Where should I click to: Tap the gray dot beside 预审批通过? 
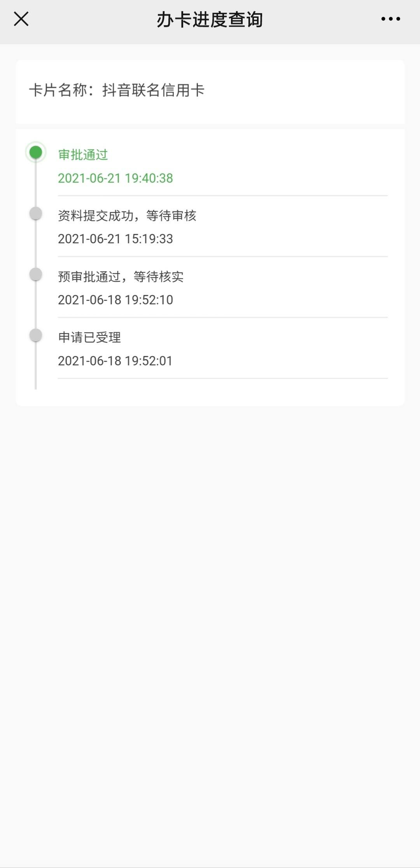(x=36, y=274)
